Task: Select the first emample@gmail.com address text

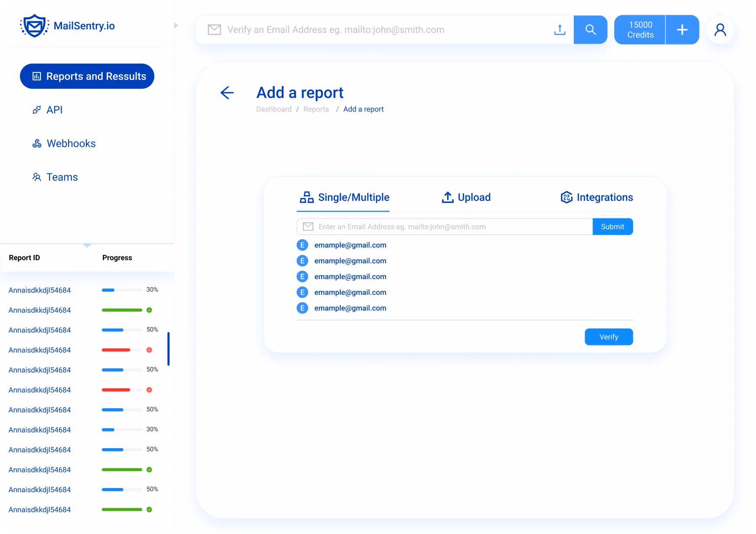Action: coord(350,245)
